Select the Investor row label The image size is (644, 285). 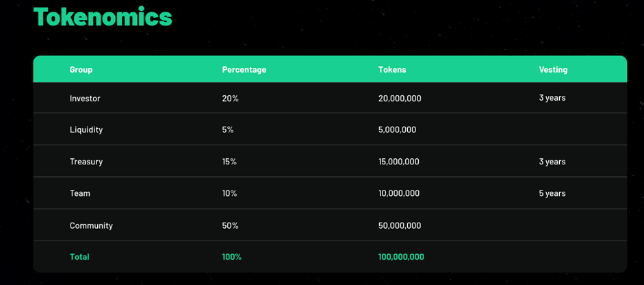pos(85,99)
